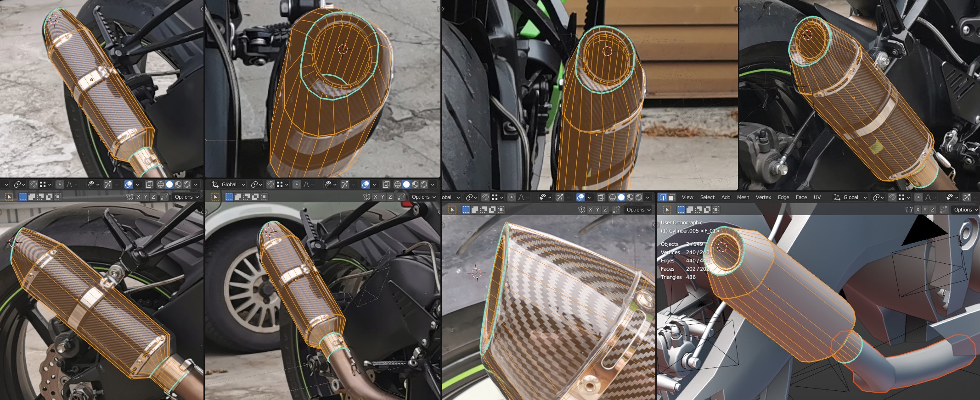The height and width of the screenshot is (400, 980).
Task: Toggle gizmos in rightmost lower viewport
Action: tap(967, 197)
